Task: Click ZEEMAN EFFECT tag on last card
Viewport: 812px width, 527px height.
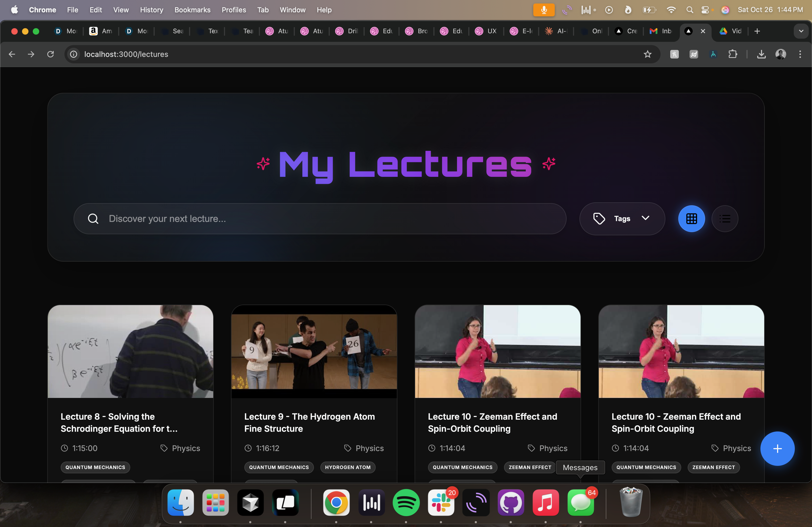Action: 713,467
